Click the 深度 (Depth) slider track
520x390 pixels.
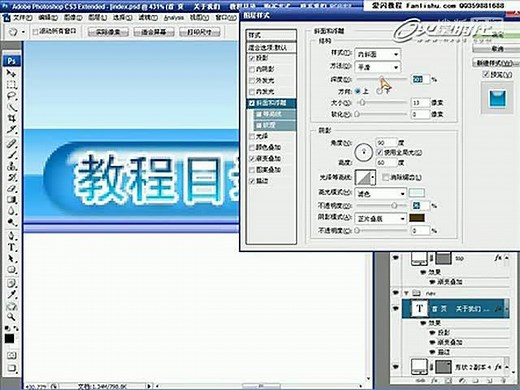tap(382, 79)
